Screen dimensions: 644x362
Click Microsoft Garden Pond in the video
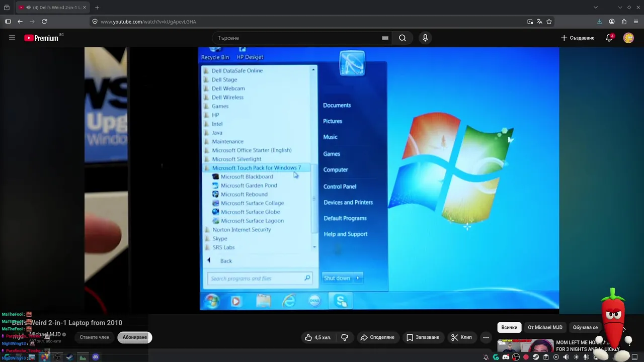(x=249, y=186)
